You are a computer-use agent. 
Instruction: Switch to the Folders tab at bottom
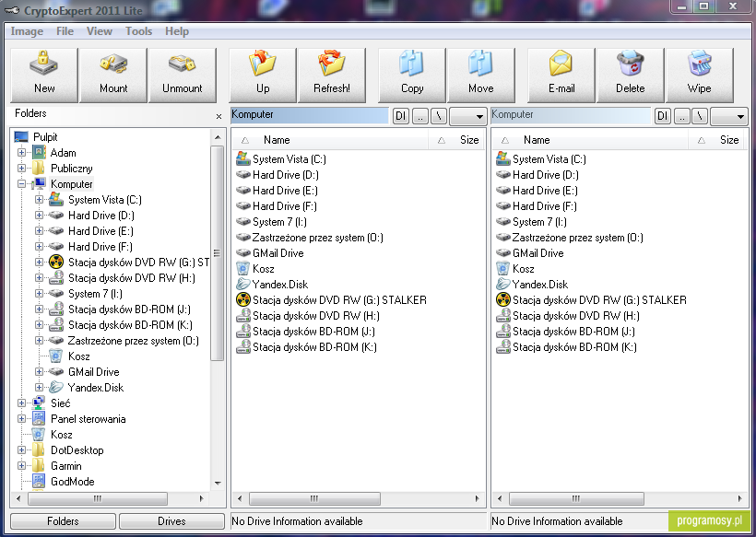(63, 521)
